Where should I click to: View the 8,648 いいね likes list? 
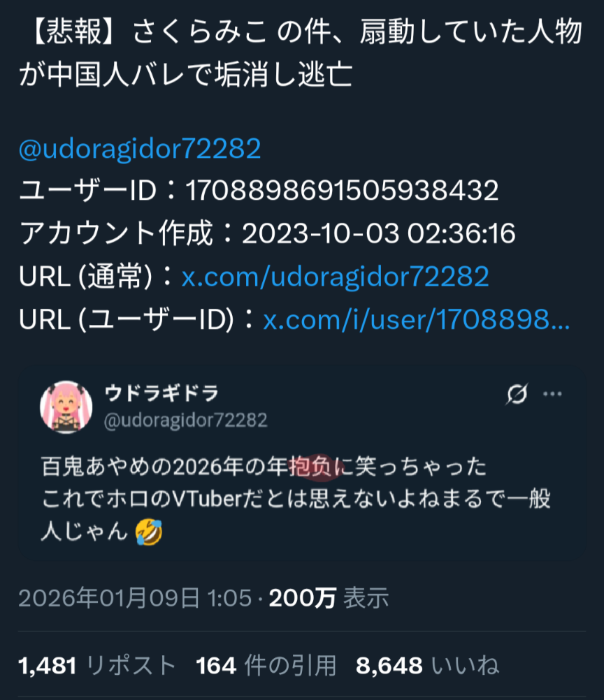427,666
